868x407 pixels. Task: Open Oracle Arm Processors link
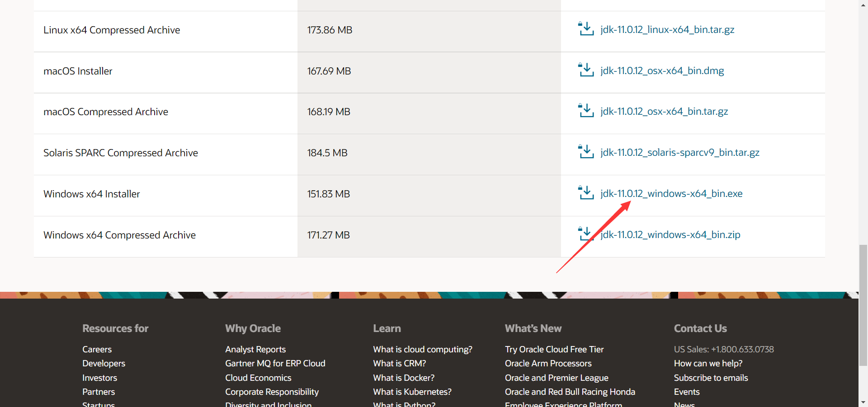point(548,363)
